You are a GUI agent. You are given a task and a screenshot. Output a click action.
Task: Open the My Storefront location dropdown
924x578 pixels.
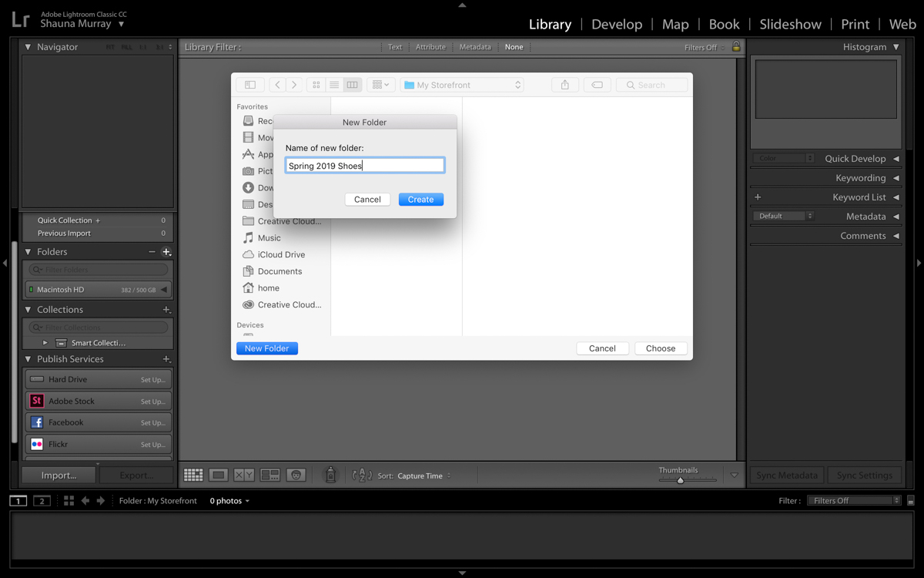462,85
